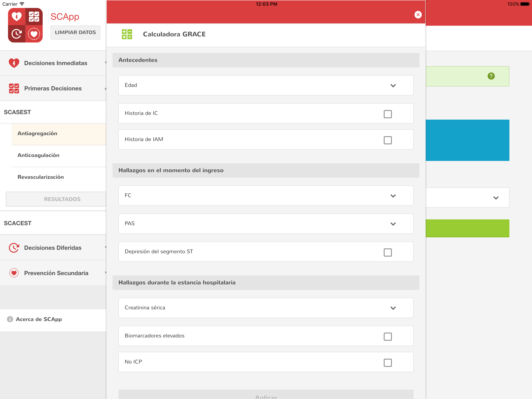The width and height of the screenshot is (532, 399).
Task: Enable Depresión del segmento ST checkbox
Action: click(x=388, y=252)
